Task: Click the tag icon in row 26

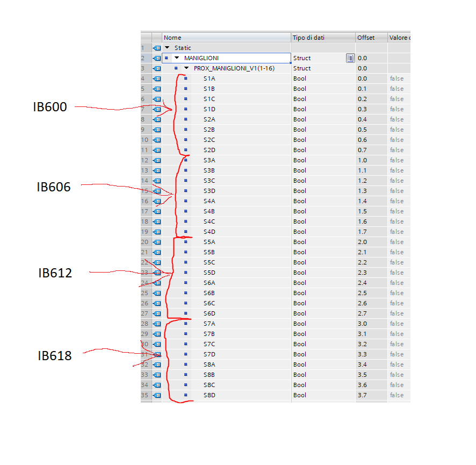Action: point(157,303)
